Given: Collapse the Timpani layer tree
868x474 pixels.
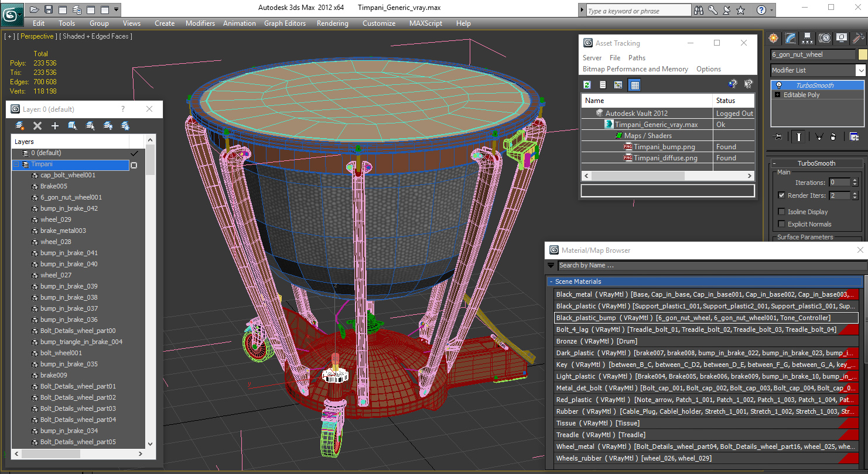Looking at the screenshot, I should (16, 164).
